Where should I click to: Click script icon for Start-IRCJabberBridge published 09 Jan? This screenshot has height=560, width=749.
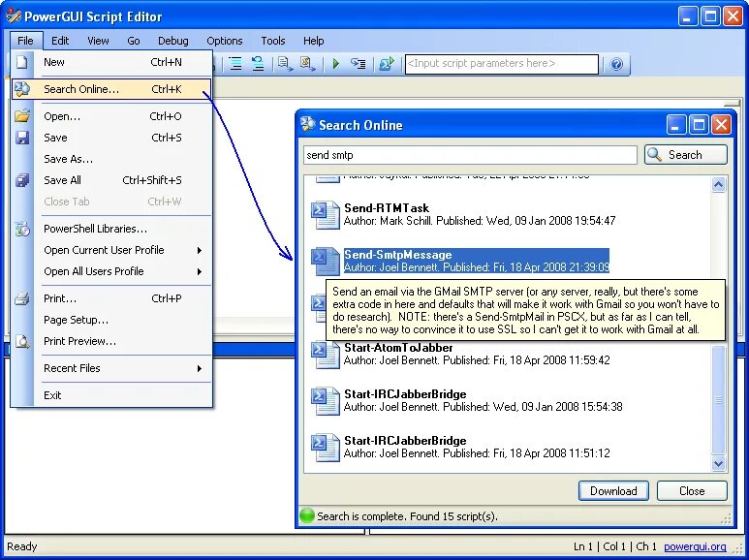click(x=326, y=400)
